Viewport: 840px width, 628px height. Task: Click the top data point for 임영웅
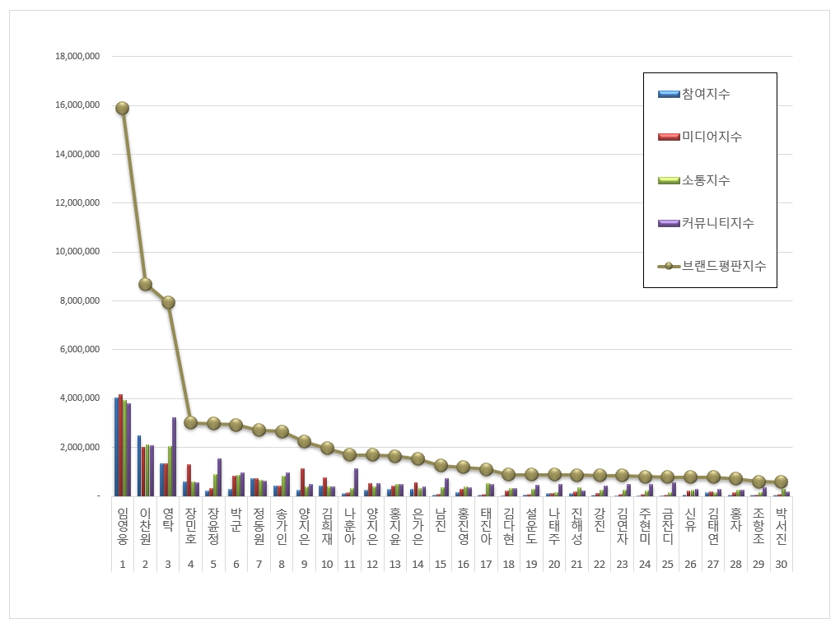[x=122, y=108]
